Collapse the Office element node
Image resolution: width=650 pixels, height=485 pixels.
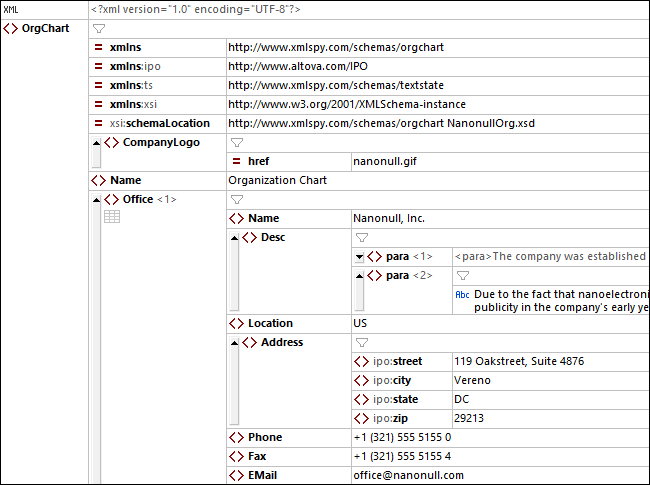pyautogui.click(x=97, y=200)
